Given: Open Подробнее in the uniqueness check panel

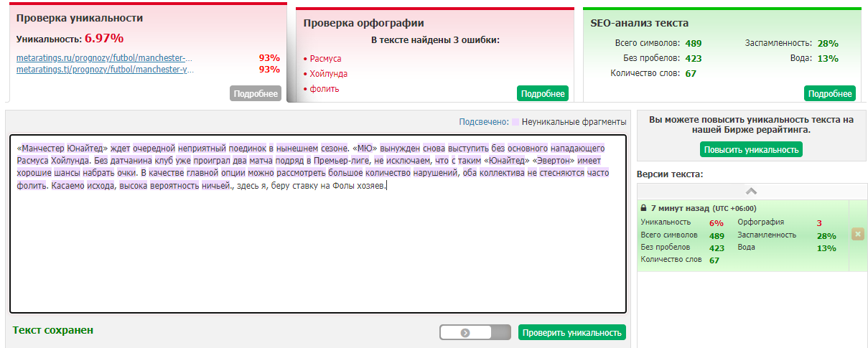Looking at the screenshot, I should pos(256,94).
